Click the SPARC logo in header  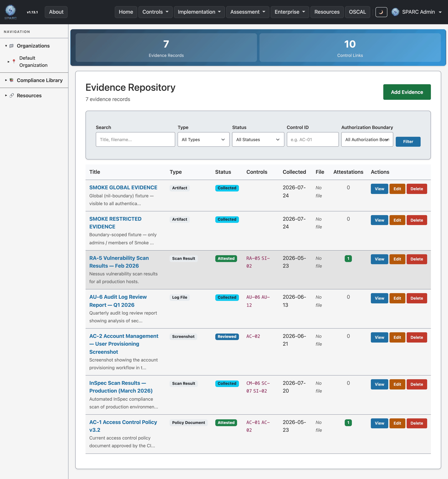(x=11, y=12)
